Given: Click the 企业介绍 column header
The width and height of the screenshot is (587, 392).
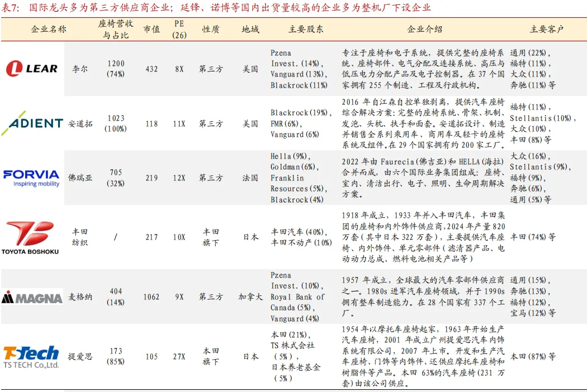Looking at the screenshot, I should coord(425,29).
